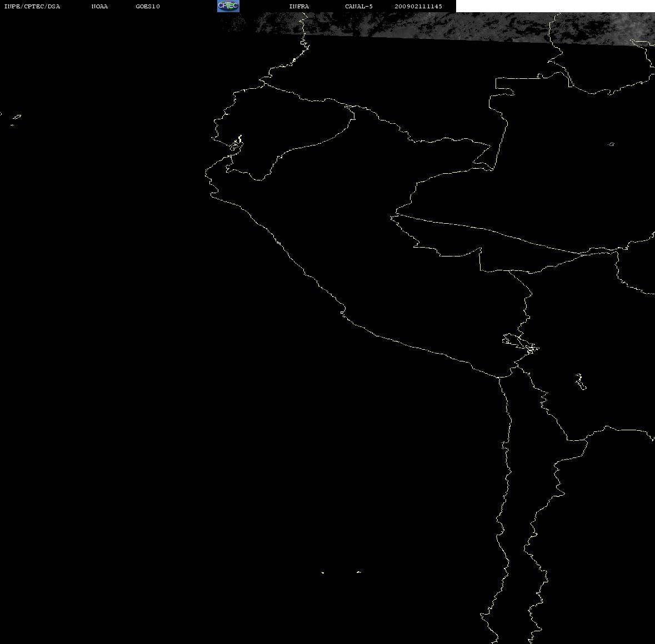Image resolution: width=655 pixels, height=644 pixels.
Task: Click the INPE/CPTEC/DSA header label
Action: click(x=32, y=6)
